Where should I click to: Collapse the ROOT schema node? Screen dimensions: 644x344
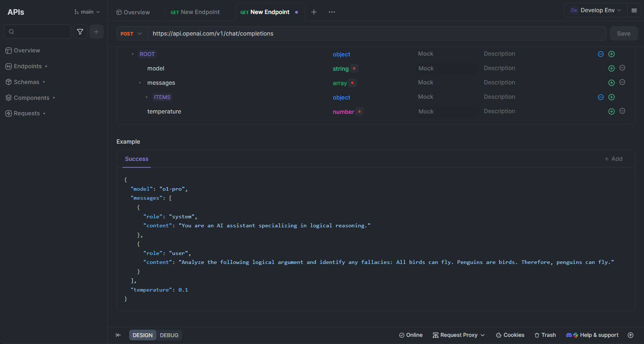(x=133, y=54)
